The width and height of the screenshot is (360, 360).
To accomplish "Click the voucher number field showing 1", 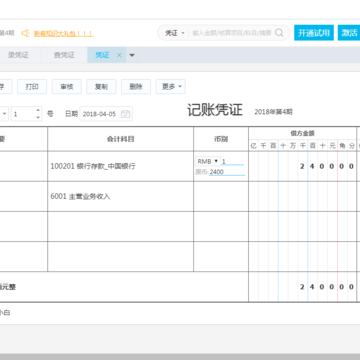I will tap(23, 114).
